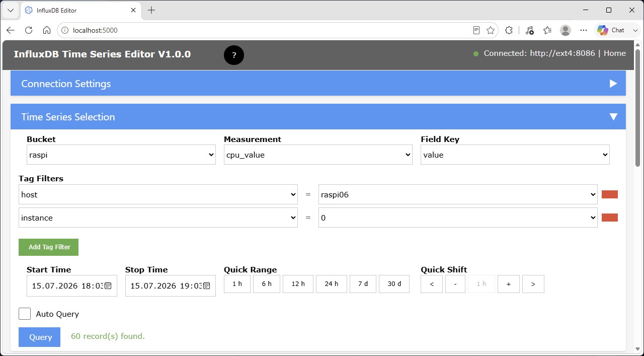Open the media control icon in toolbar

(x=529, y=30)
